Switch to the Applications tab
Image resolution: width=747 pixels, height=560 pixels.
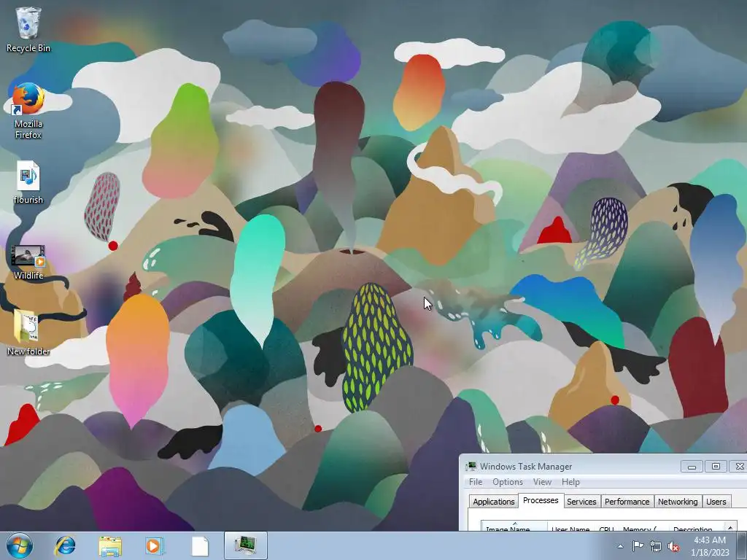pos(494,502)
